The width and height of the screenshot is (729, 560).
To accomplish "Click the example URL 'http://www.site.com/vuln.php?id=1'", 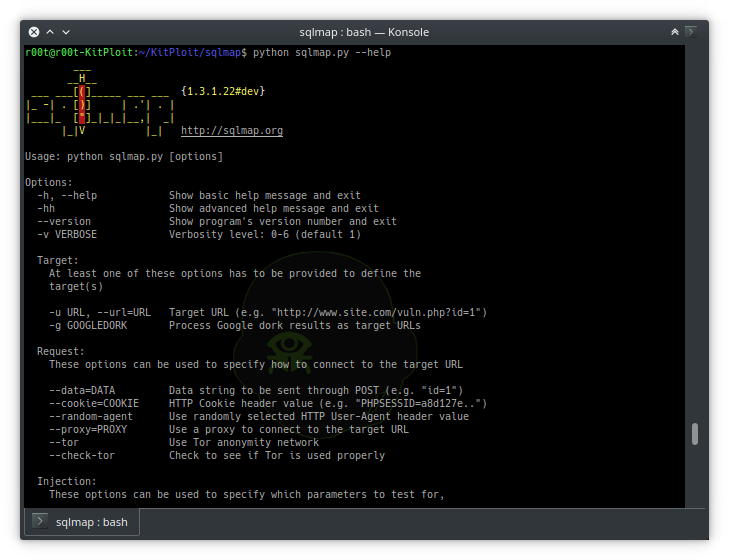I will (376, 313).
